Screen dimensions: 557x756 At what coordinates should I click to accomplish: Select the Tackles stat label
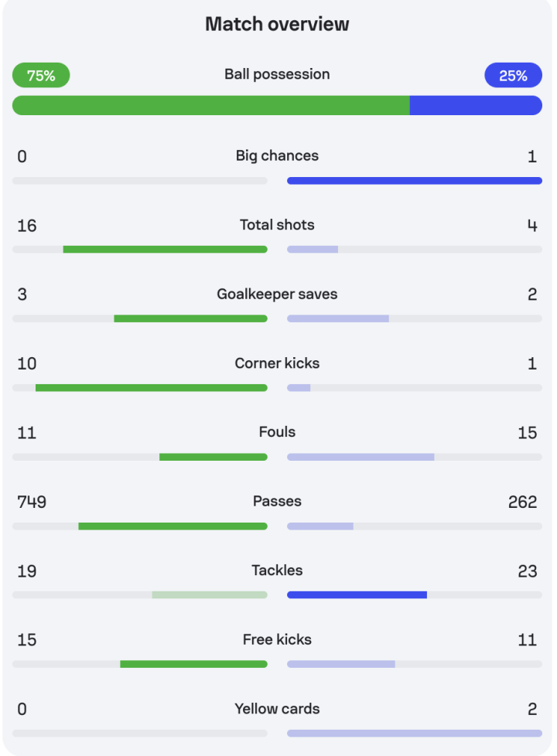pos(277,570)
